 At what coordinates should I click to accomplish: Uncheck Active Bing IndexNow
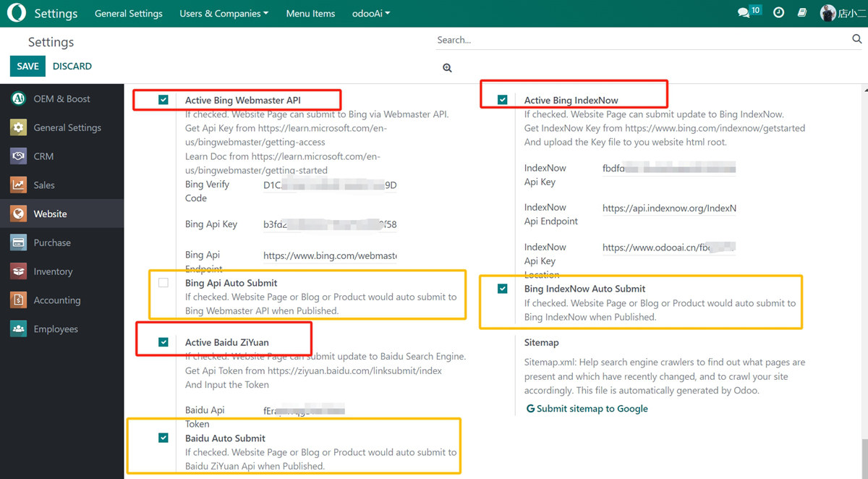(503, 100)
